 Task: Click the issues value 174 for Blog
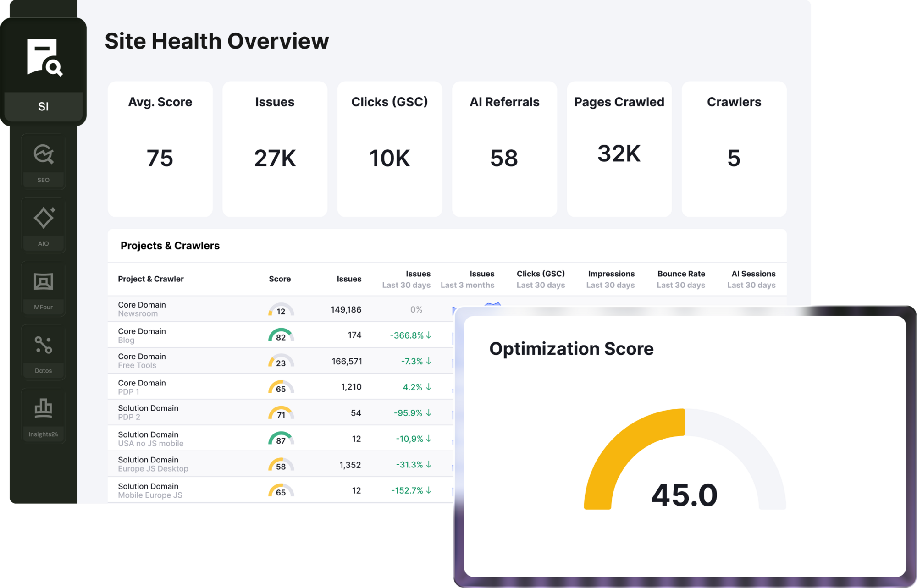[354, 335]
